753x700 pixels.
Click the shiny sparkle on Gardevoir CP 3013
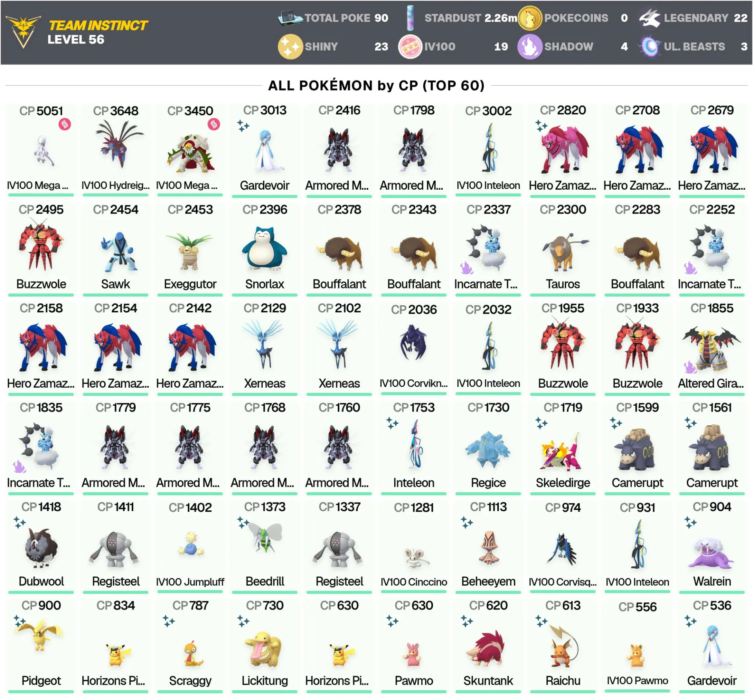243,126
